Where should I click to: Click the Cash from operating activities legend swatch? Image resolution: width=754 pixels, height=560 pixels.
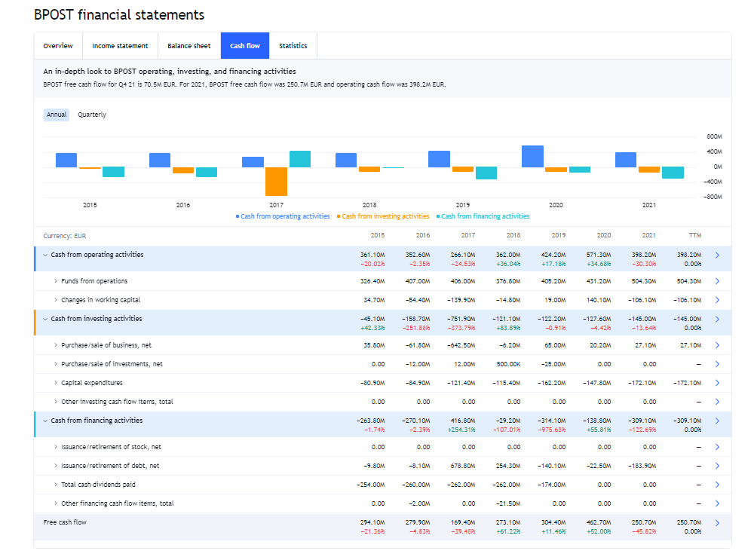click(x=237, y=216)
